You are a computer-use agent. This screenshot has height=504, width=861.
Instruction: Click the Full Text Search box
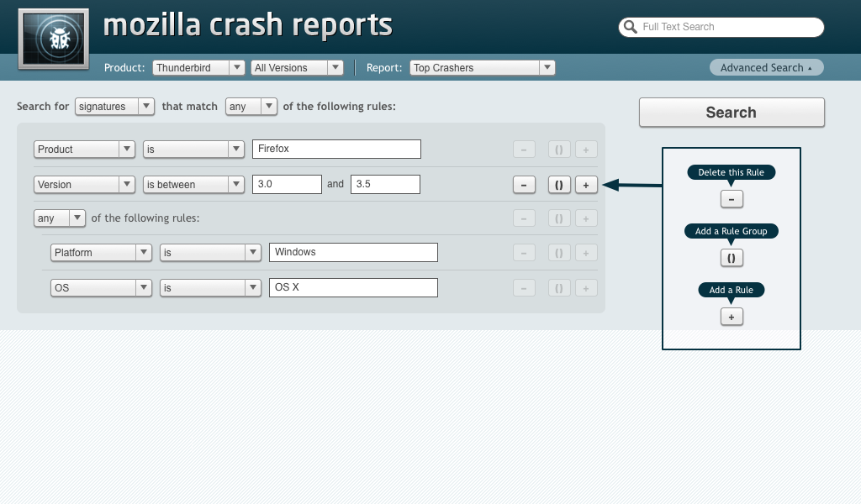721,27
